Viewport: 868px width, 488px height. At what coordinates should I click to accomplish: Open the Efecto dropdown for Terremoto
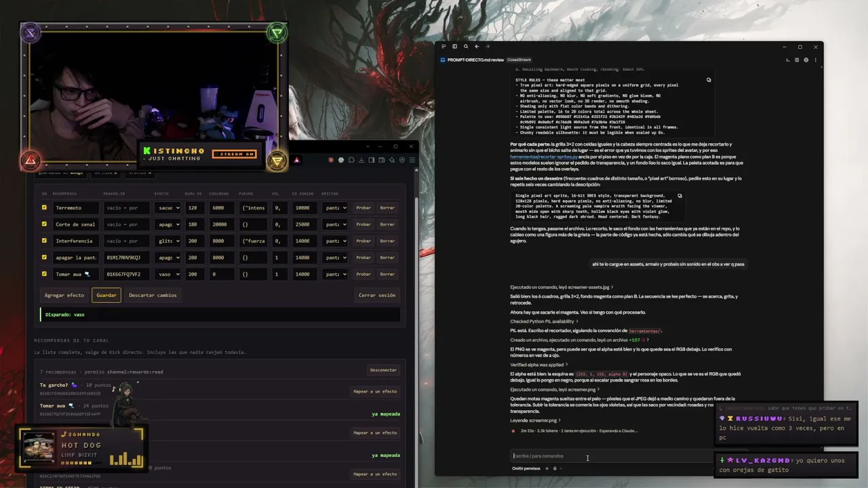167,208
